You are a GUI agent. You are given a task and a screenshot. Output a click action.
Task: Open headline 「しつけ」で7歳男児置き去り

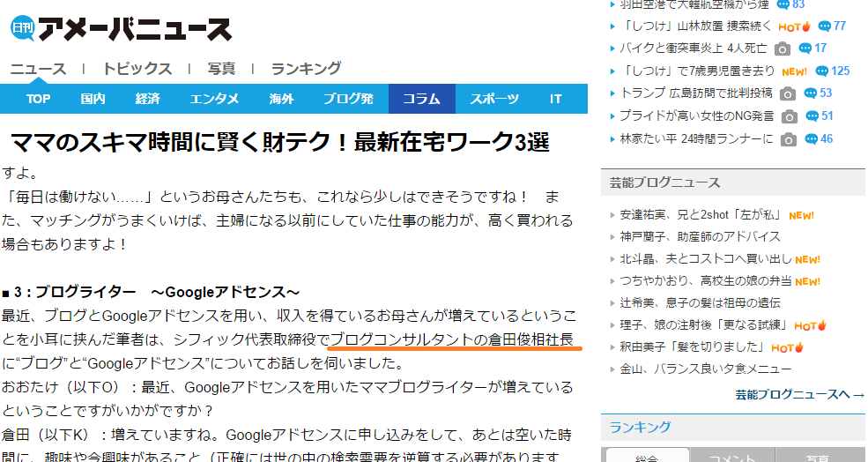point(697,71)
